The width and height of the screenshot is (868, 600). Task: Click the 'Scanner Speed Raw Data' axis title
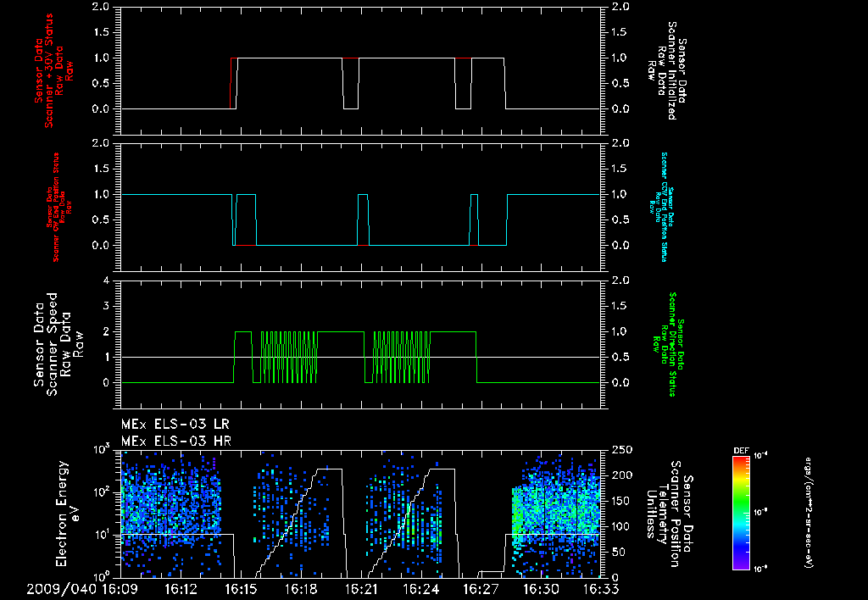click(59, 344)
